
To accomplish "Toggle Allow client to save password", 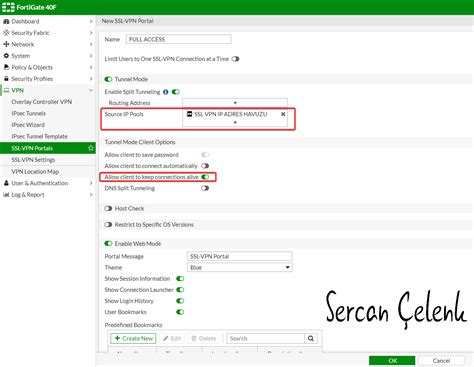I will (205, 155).
